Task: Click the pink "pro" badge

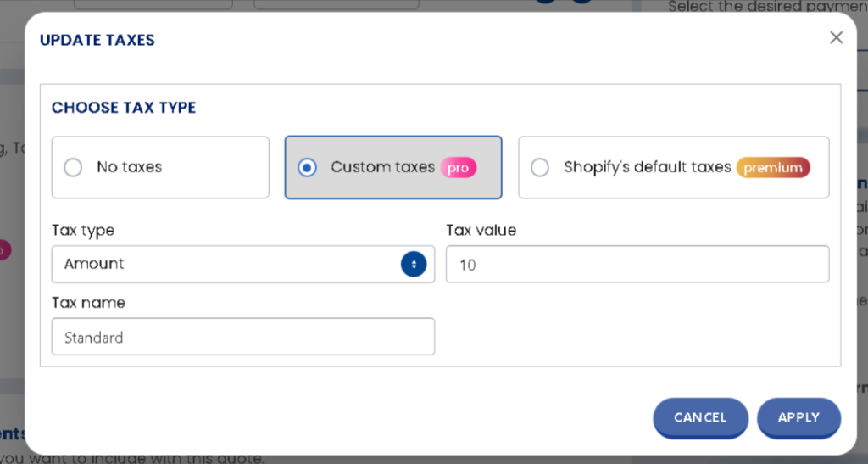Action: tap(458, 168)
